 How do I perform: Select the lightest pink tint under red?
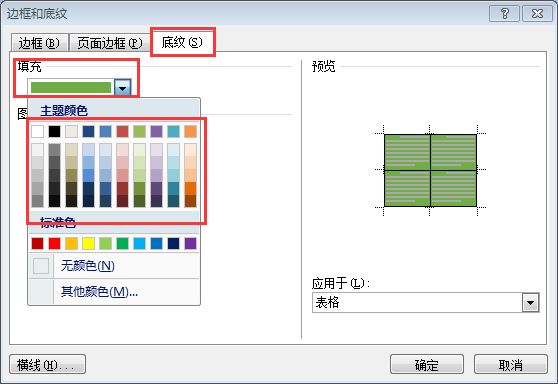(x=122, y=150)
